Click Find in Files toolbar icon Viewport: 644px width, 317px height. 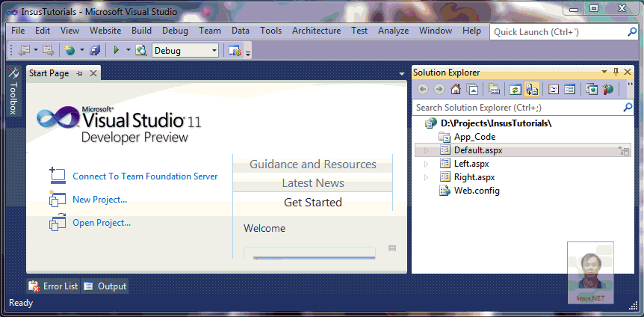pyautogui.click(x=141, y=51)
